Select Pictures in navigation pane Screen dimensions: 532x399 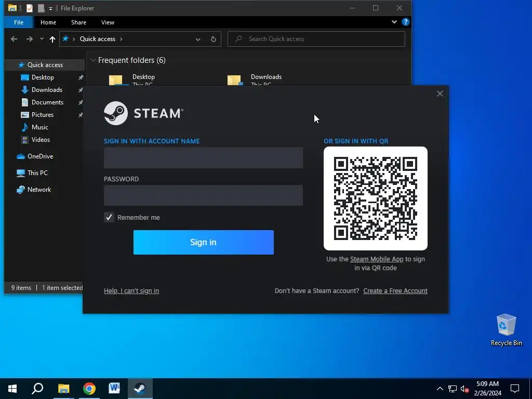(43, 115)
